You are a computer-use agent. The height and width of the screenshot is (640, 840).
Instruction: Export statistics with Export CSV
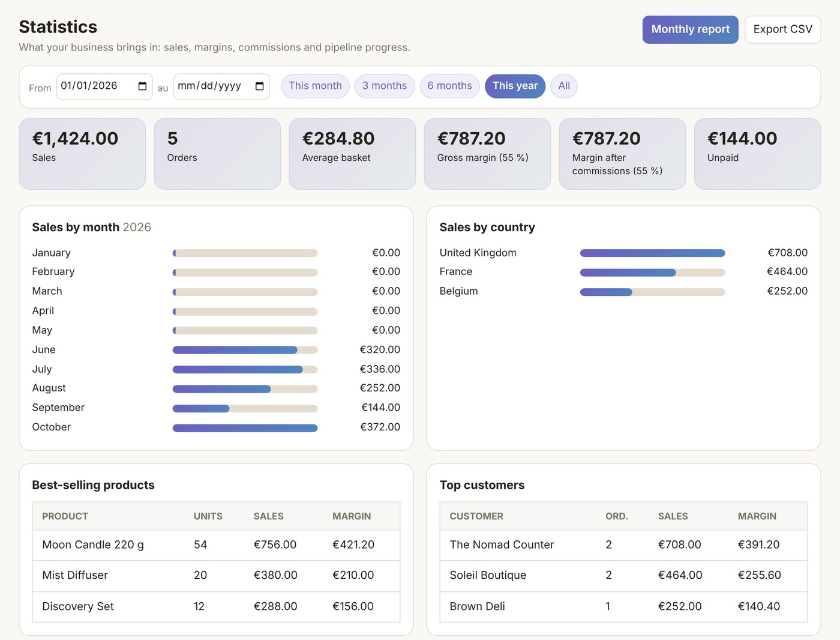[x=783, y=29]
